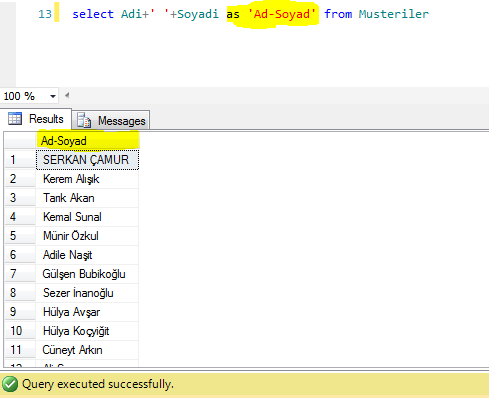The height and width of the screenshot is (398, 489).
Task: Click the horizontal scroll left arrow
Action: pyautogui.click(x=67, y=96)
